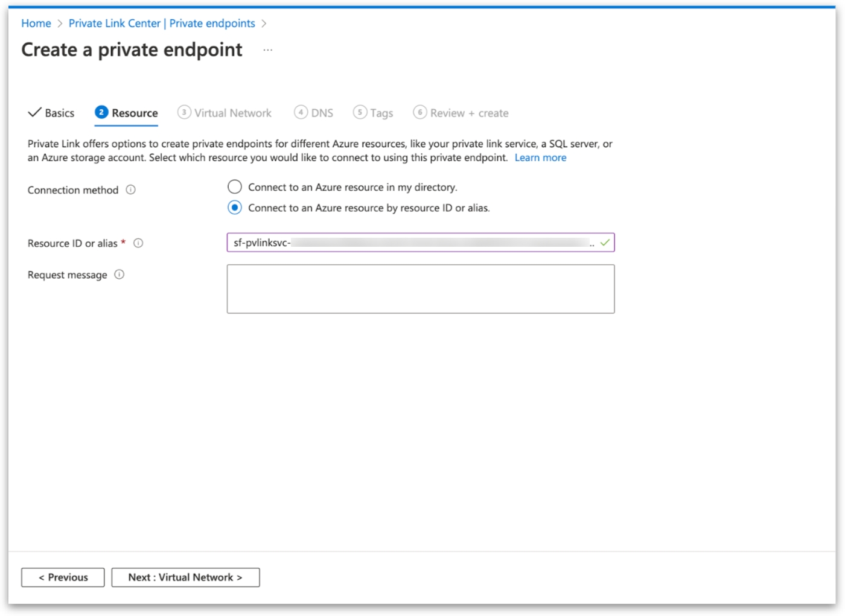Click the Connection method info icon
This screenshot has width=845, height=616.
click(130, 190)
